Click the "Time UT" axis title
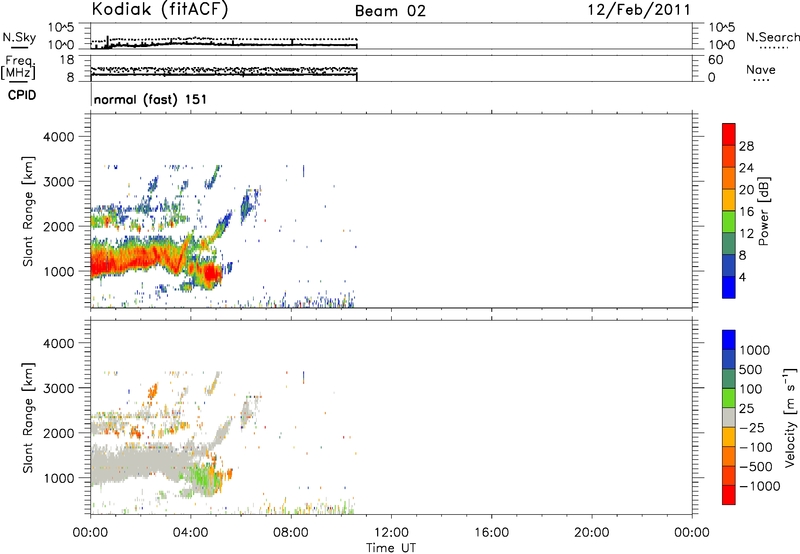This screenshot has height=554, width=800. pos(391,548)
